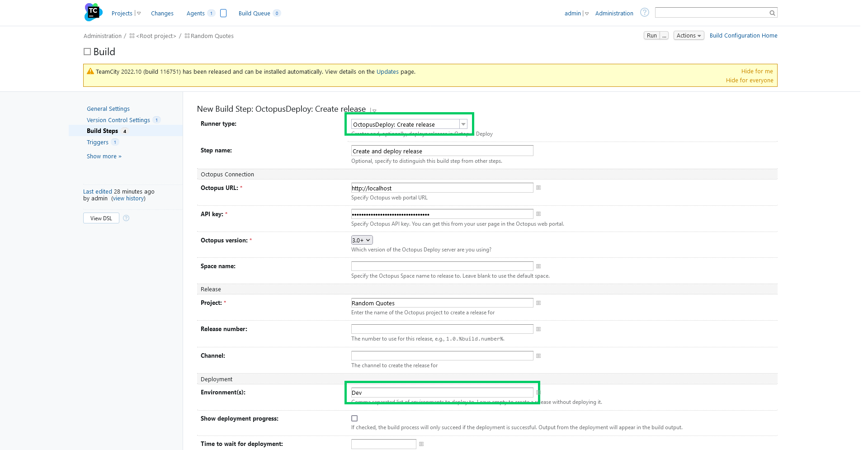Open parameter picker beside Project field
The image size is (868, 450).
[x=538, y=303]
